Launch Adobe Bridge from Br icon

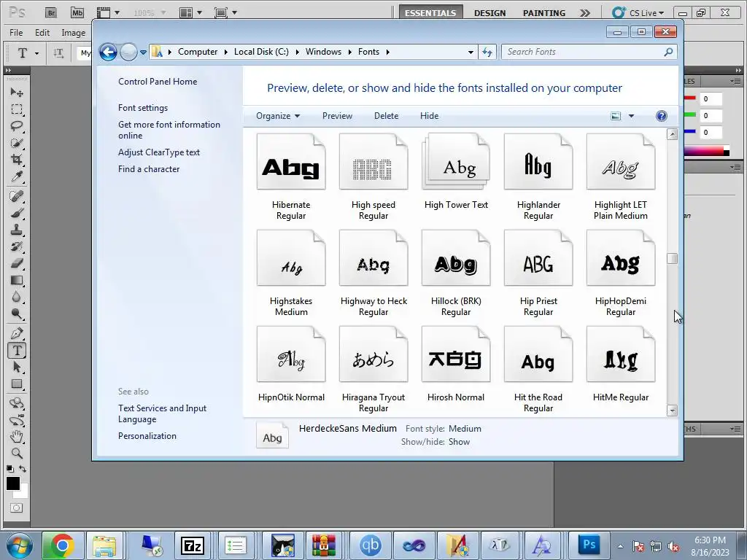(x=51, y=13)
